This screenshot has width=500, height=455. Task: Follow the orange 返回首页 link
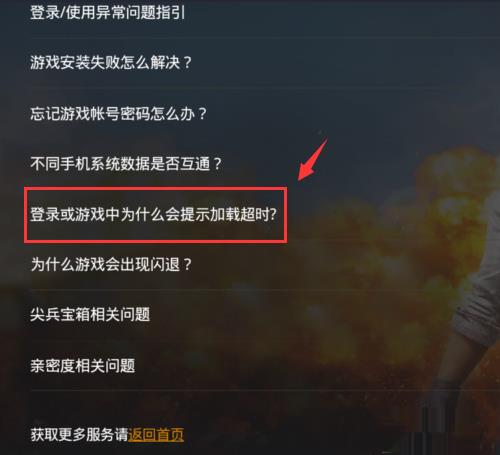156,435
